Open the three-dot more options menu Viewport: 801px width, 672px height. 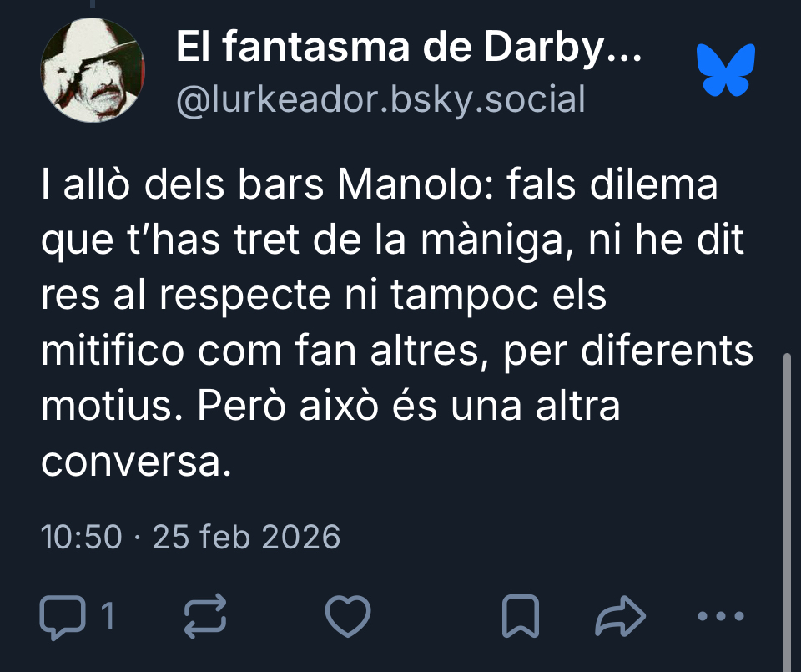(x=721, y=616)
